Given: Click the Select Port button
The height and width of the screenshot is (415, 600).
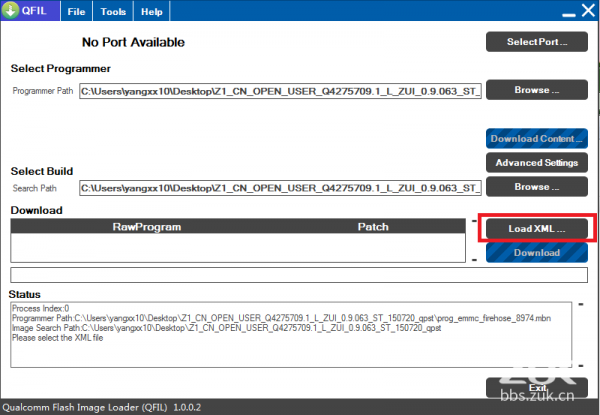Looking at the screenshot, I should (x=537, y=42).
